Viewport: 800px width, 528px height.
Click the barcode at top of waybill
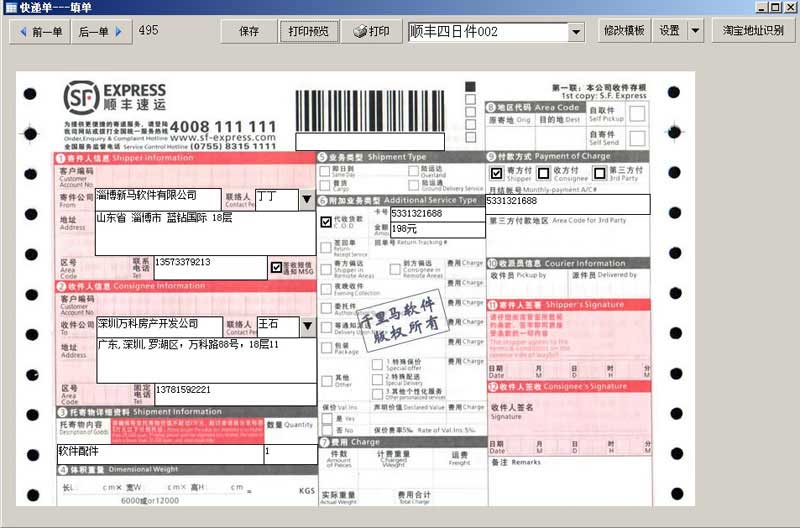369,110
